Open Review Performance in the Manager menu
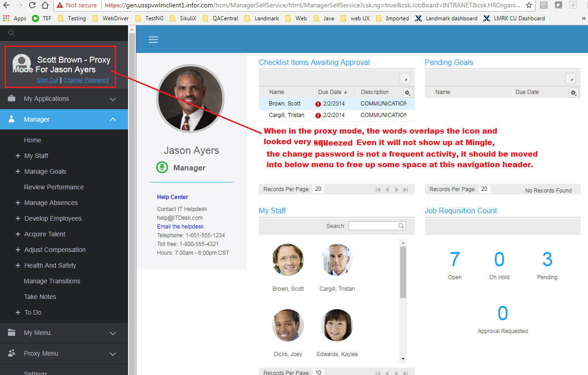 54,187
